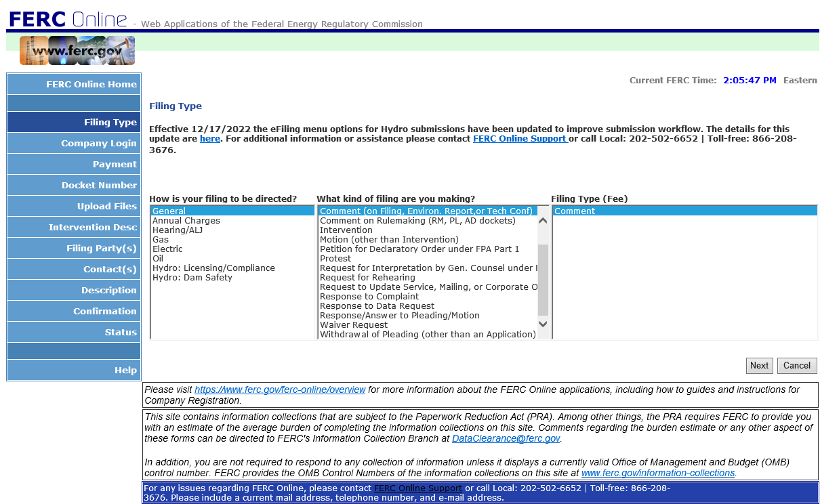
Task: Open Payment step in sidebar
Action: (74, 164)
